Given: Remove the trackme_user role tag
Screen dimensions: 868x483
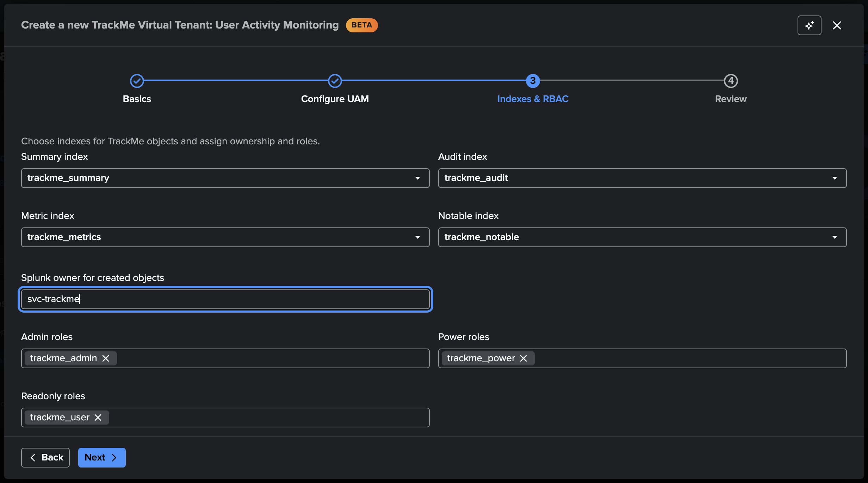Looking at the screenshot, I should tap(98, 418).
